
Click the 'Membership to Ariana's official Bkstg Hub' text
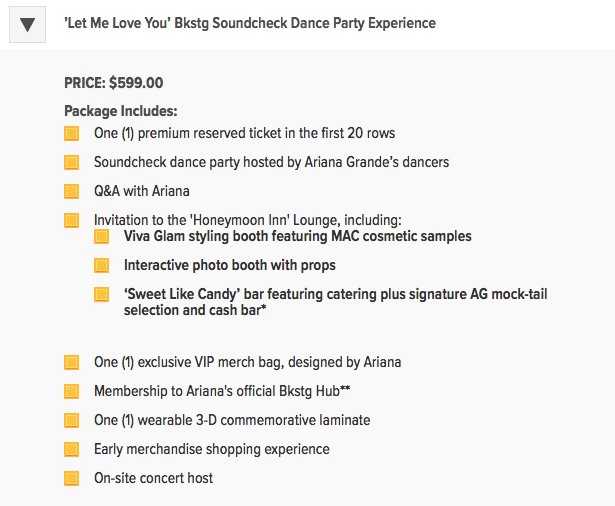tap(222, 391)
